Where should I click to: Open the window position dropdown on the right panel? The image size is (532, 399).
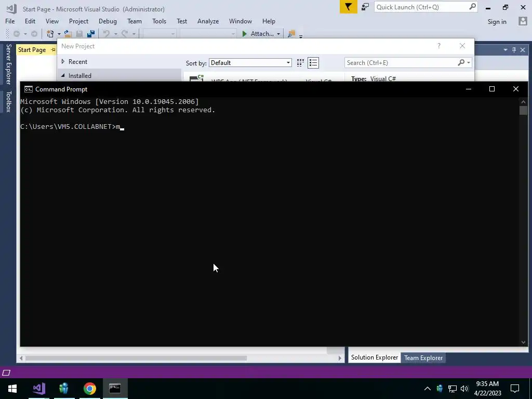click(x=505, y=50)
